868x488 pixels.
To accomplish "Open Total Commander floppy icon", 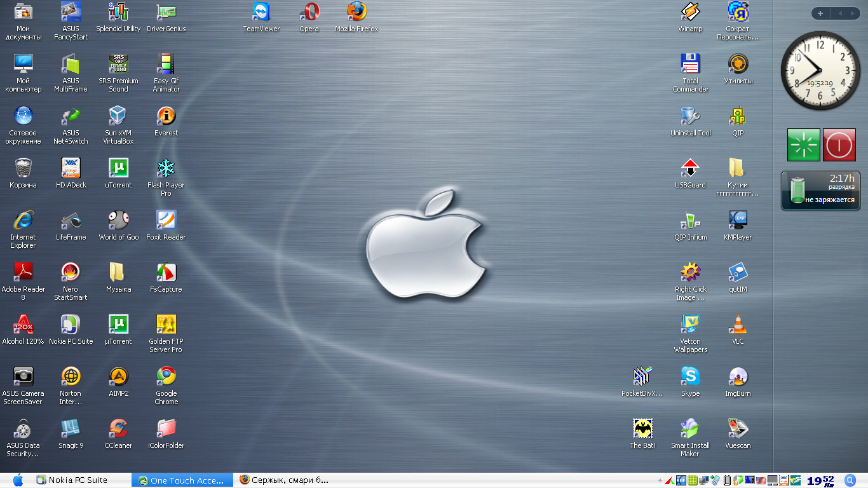I will point(690,64).
